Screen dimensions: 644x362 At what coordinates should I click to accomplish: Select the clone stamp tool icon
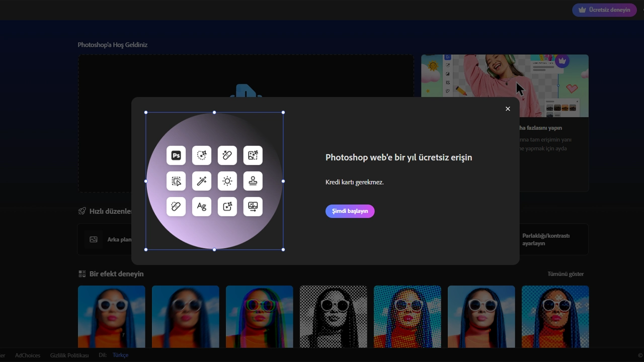(x=253, y=181)
